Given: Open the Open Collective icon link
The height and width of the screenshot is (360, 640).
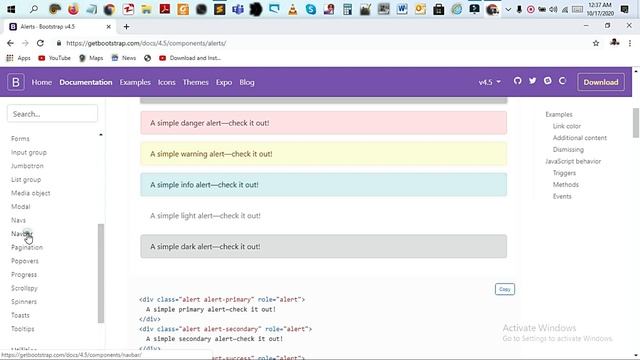Looking at the screenshot, I should 562,81.
